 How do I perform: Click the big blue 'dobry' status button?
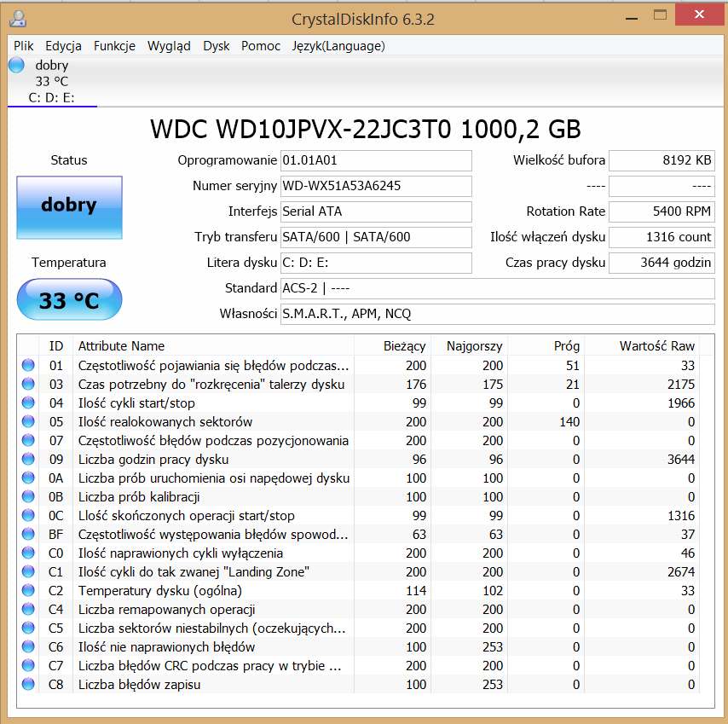point(70,207)
